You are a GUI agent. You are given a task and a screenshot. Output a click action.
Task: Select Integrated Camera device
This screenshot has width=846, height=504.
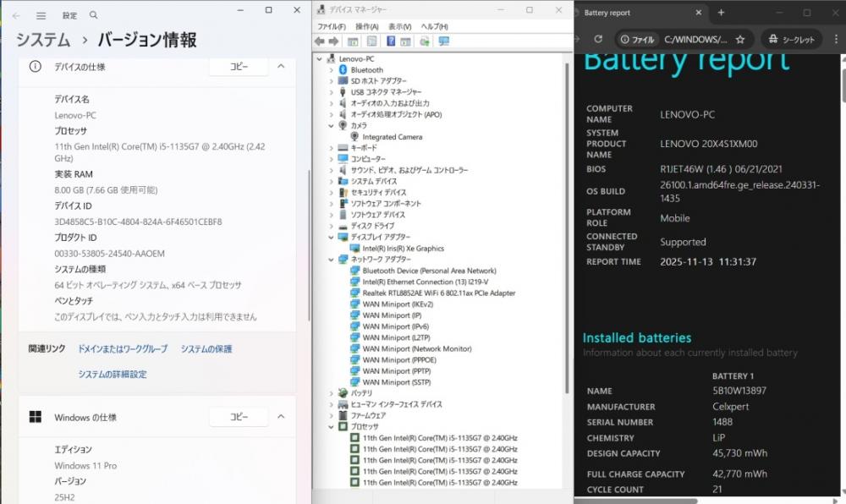tap(393, 137)
